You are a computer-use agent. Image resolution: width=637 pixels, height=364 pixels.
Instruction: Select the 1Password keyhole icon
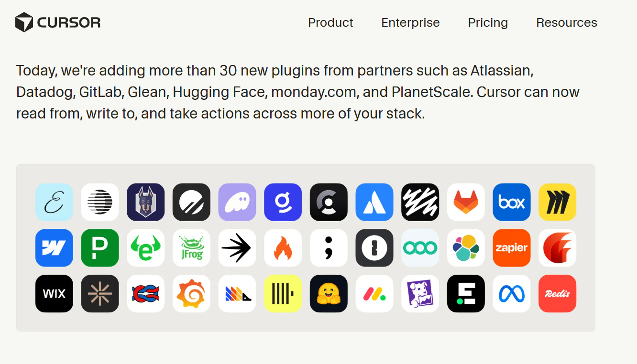pos(374,248)
